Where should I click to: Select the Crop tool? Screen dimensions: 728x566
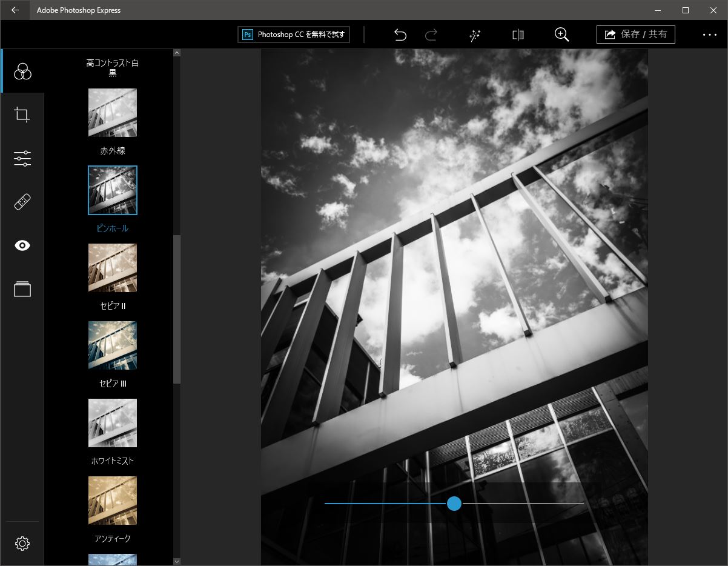point(22,115)
